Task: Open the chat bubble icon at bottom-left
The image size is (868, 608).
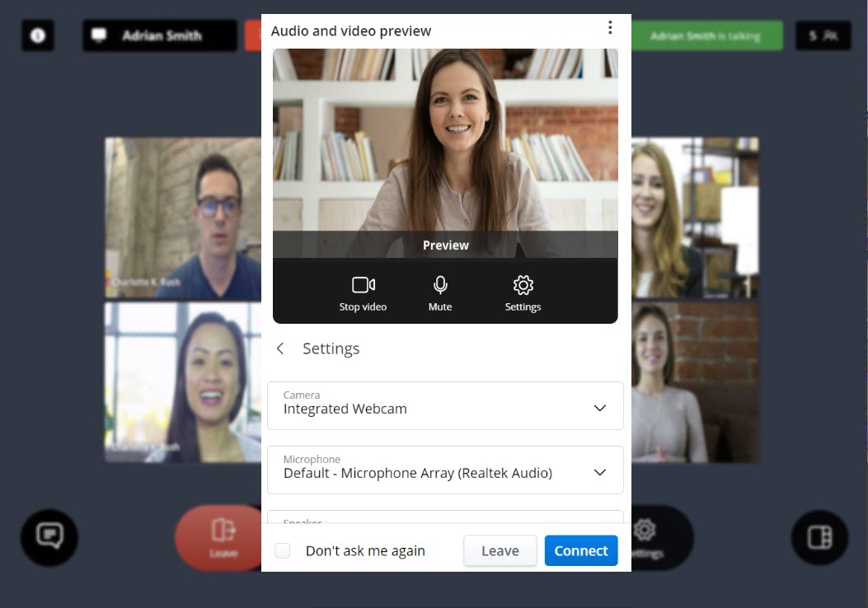Action: pyautogui.click(x=49, y=537)
